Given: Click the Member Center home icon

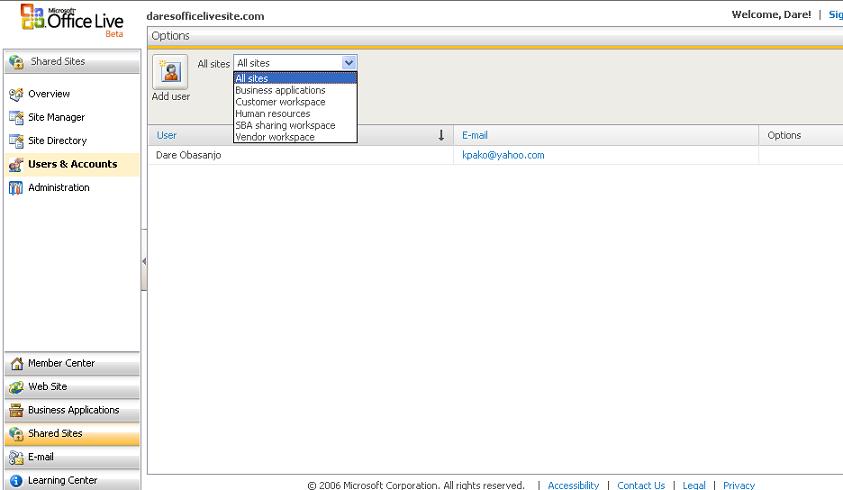Looking at the screenshot, I should (x=16, y=363).
